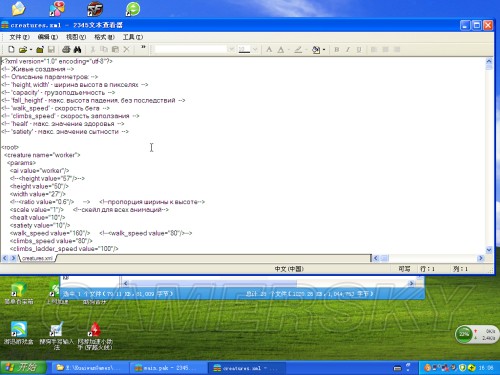Toggle Bold formatting button
This screenshot has width=500, height=375.
pyautogui.click(x=337, y=50)
